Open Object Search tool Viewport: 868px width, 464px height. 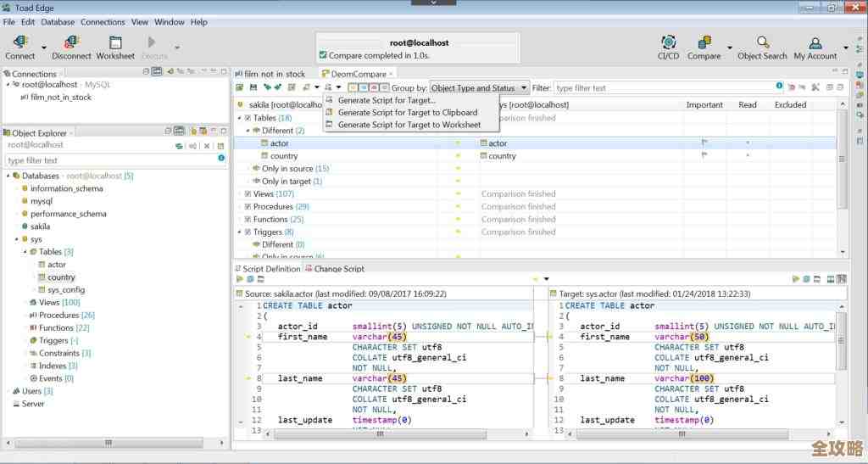click(762, 42)
